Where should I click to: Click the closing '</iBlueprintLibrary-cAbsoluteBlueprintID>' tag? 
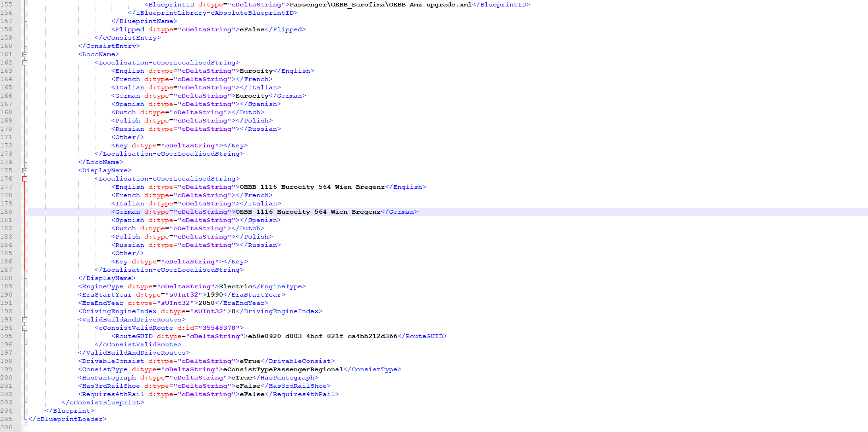click(213, 13)
